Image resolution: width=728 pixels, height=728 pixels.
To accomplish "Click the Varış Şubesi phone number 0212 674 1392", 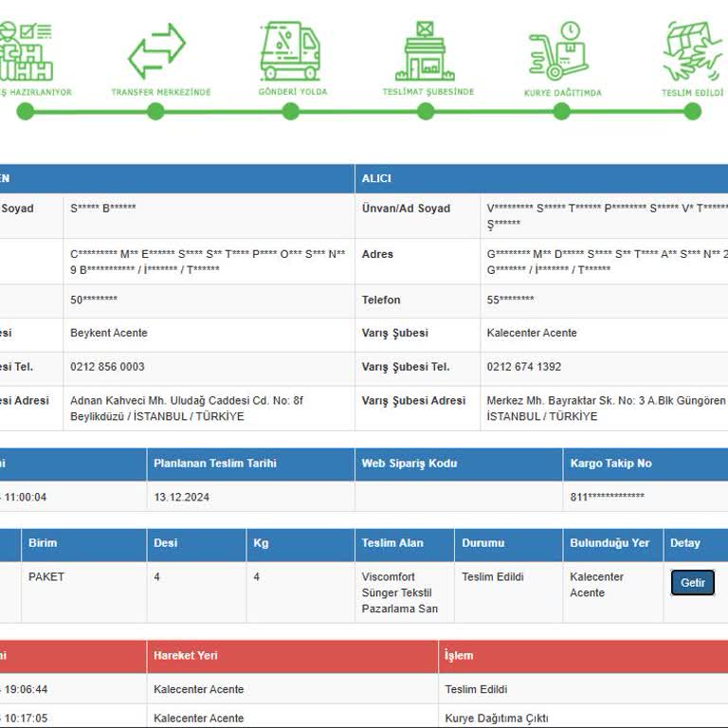I will click(523, 367).
